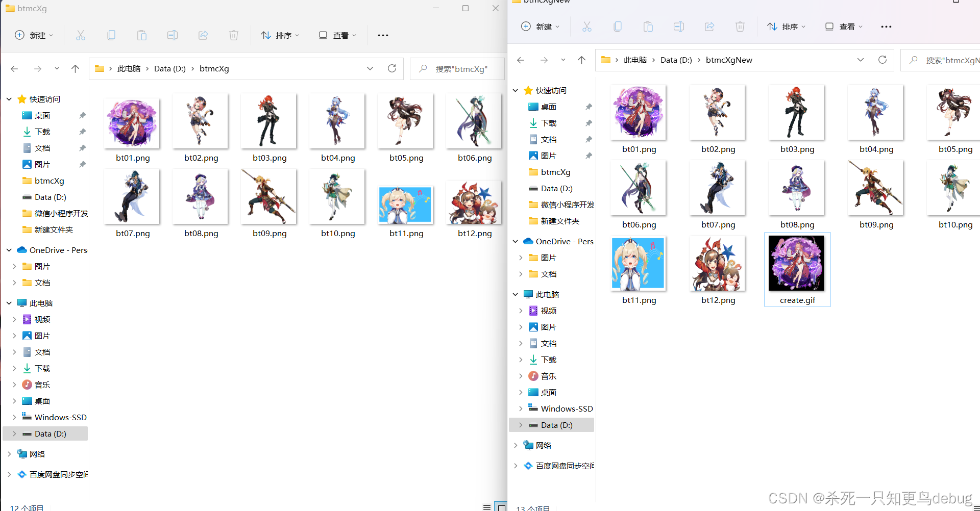
Task: Select 新建文件夹 in btmcXgNew window sidebar
Action: [554, 221]
